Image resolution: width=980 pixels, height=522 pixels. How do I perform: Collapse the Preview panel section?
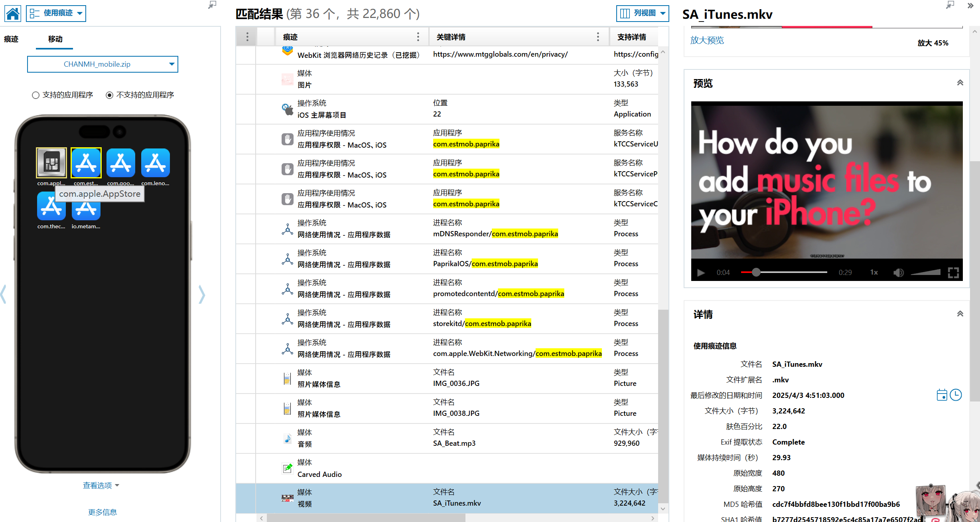tap(960, 83)
